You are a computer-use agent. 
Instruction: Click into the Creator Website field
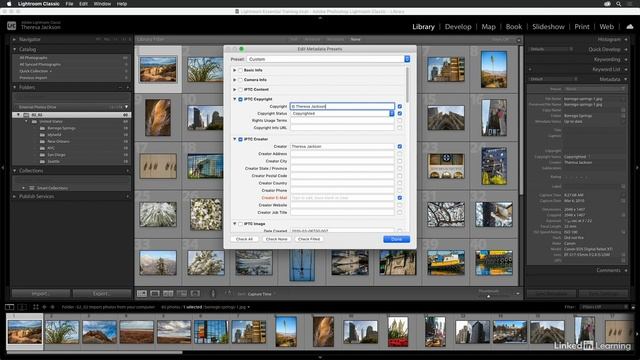click(342, 205)
